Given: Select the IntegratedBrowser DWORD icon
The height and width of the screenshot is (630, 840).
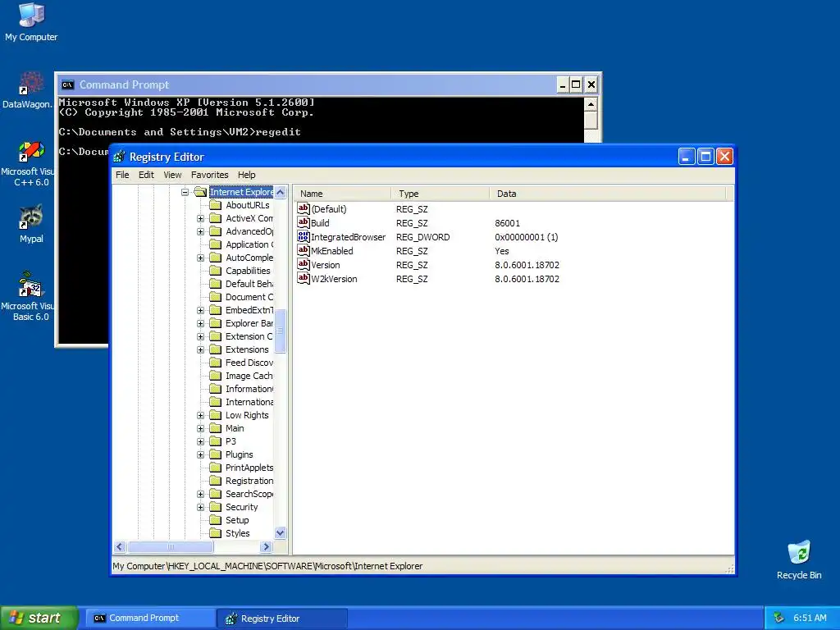Looking at the screenshot, I should (304, 236).
